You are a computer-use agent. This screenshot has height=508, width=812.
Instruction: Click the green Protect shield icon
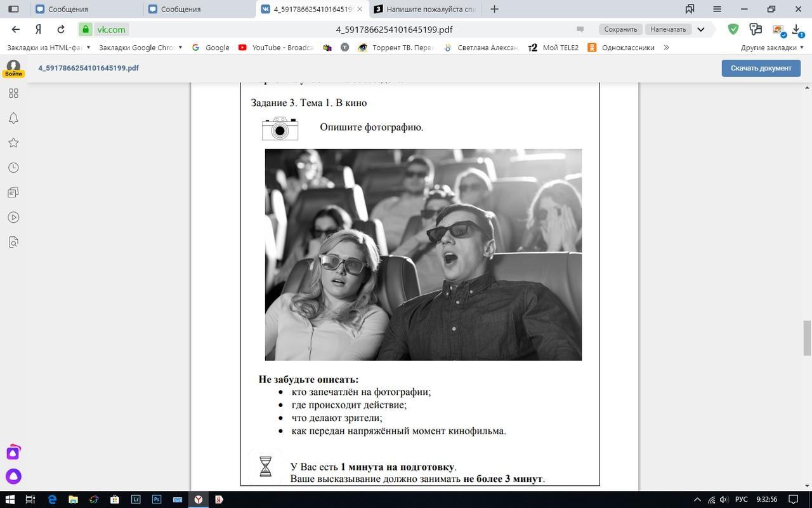733,29
